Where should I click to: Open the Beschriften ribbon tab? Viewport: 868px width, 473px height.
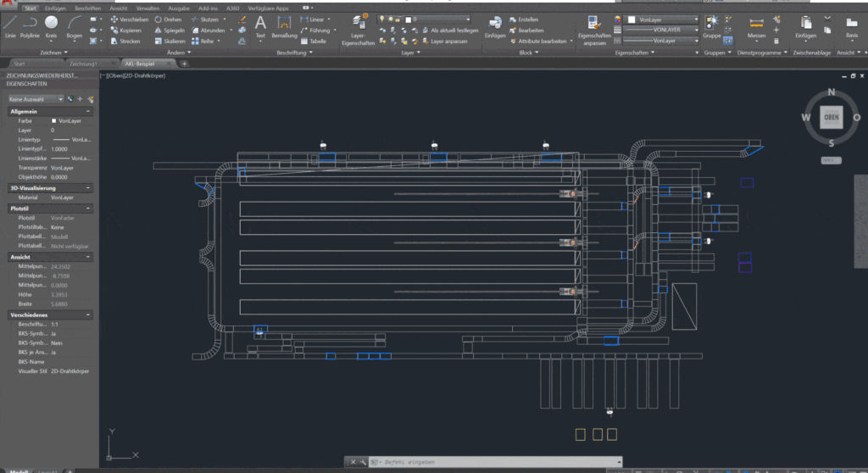tap(87, 8)
